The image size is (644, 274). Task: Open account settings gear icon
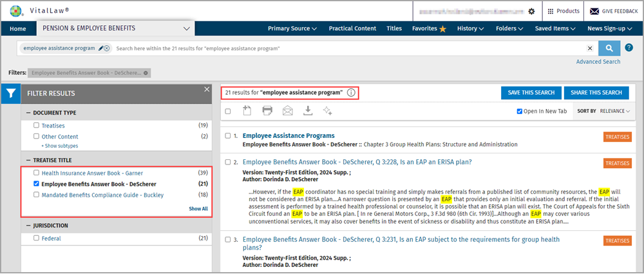531,12
